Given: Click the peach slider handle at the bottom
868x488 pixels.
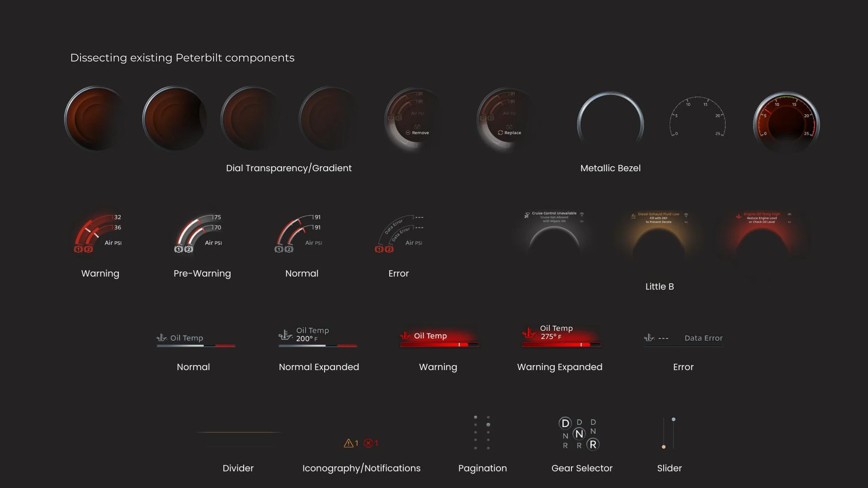Looking at the screenshot, I should (x=663, y=447).
